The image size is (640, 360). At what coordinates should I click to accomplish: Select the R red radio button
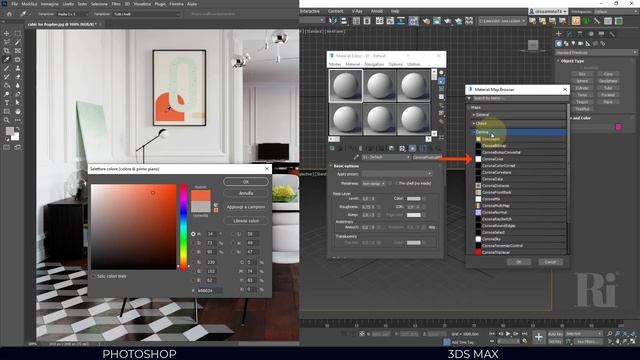coord(193,262)
